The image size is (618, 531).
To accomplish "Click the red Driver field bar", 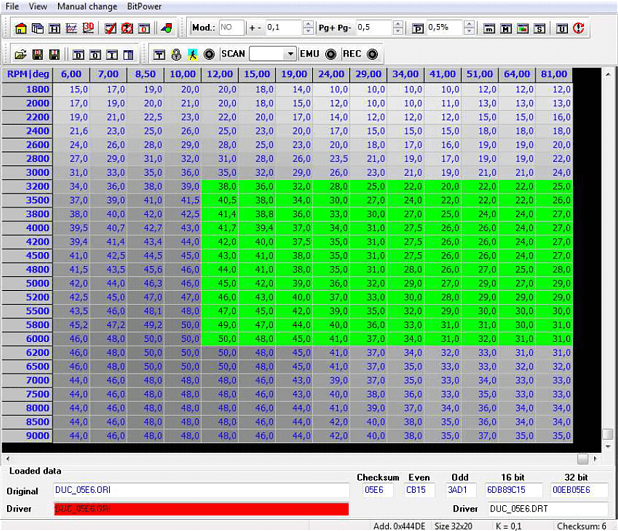I will (201, 509).
